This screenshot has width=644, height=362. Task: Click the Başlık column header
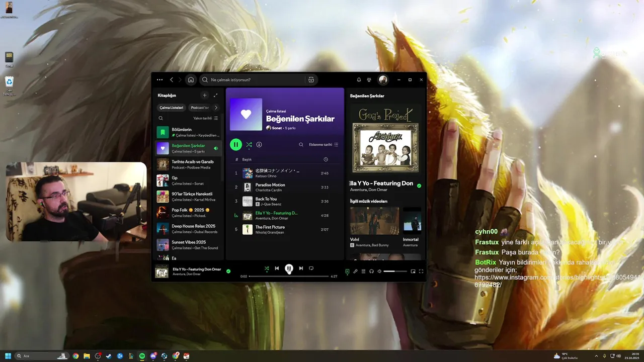click(x=247, y=159)
